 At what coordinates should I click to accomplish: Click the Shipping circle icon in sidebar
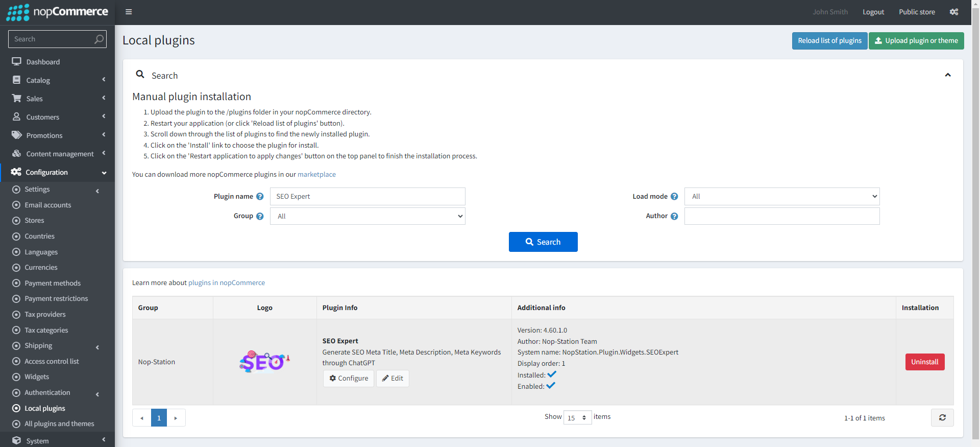coord(16,345)
